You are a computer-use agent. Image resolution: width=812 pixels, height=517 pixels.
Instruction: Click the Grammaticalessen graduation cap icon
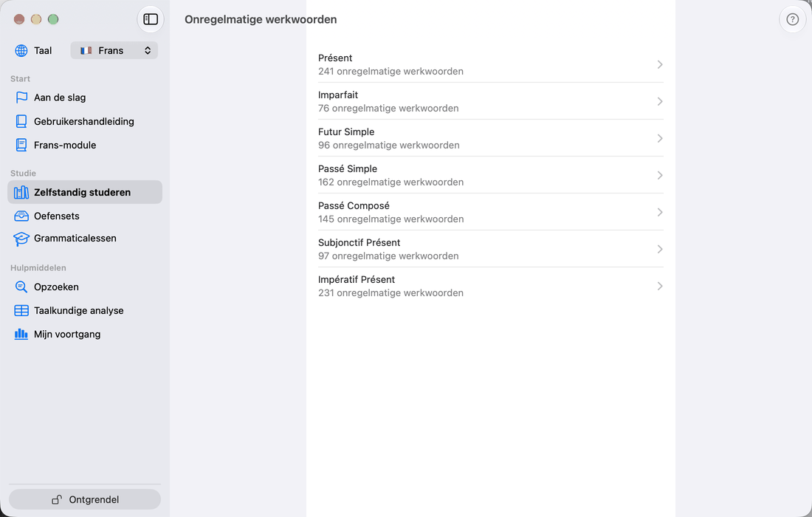(x=21, y=239)
